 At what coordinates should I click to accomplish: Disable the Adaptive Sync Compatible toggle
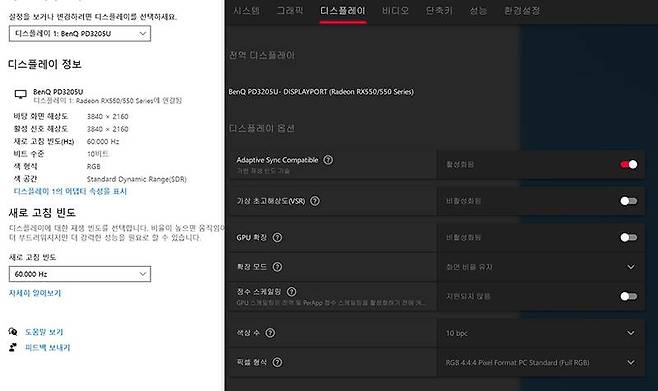click(x=629, y=164)
